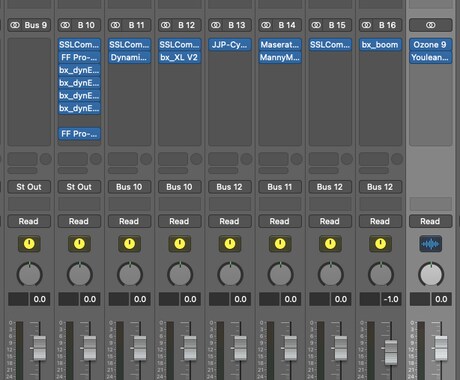The image size is (460, 380).
Task: Open the first FF Pro plugin on B 10
Action: (x=79, y=57)
